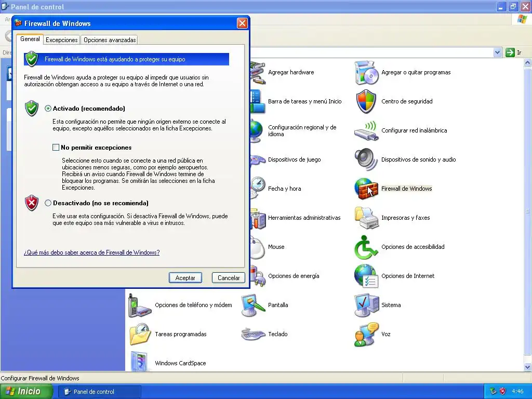Screen dimensions: 532x399
Task: Click the taskbar clock showing 4:46
Action: coord(517,392)
